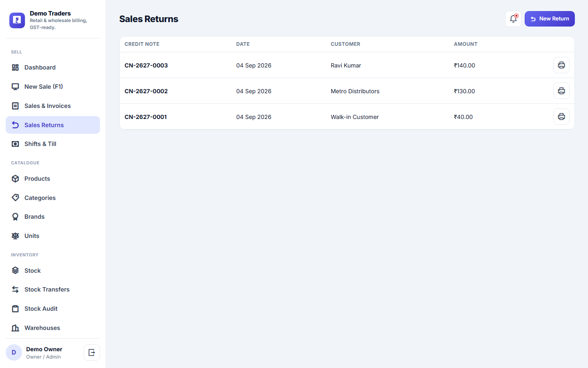Image resolution: width=588 pixels, height=368 pixels.
Task: Open the Units page
Action: pyautogui.click(x=53, y=236)
